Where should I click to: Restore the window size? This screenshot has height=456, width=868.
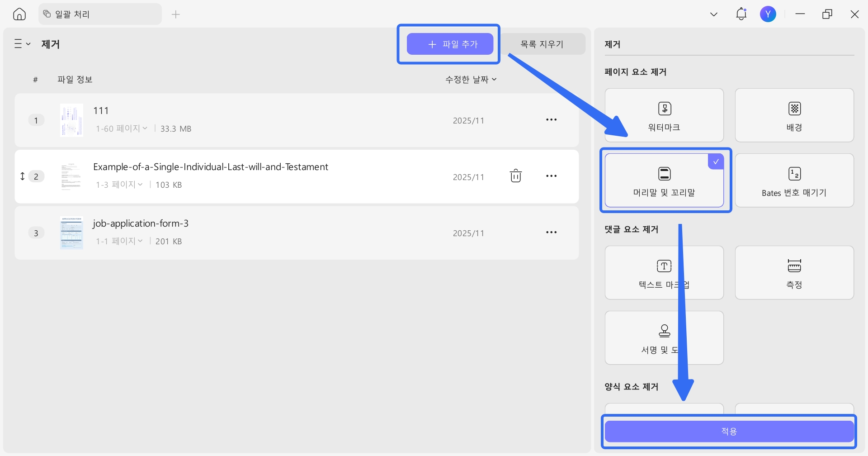(827, 14)
